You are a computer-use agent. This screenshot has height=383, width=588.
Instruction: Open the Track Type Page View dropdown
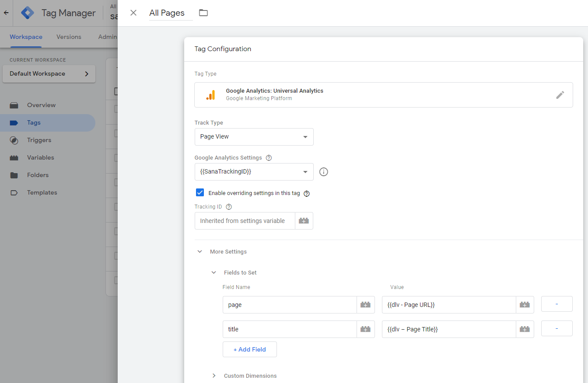coord(254,137)
